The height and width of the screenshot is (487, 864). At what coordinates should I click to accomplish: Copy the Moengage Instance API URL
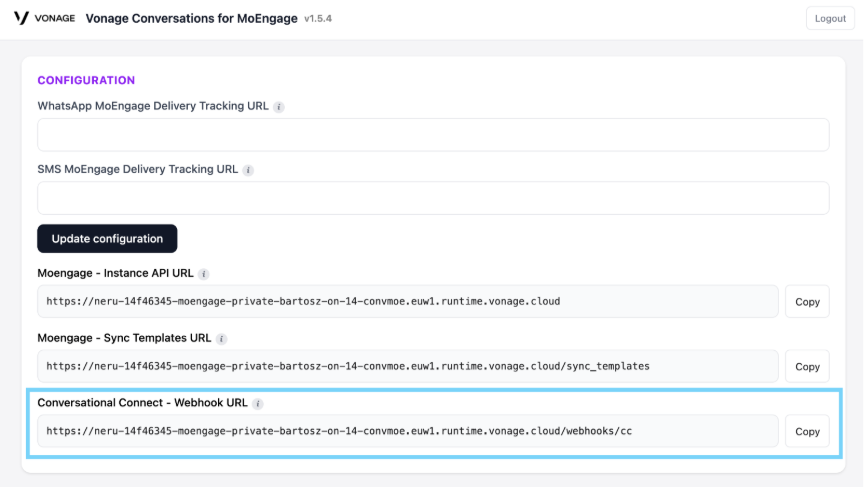(807, 302)
